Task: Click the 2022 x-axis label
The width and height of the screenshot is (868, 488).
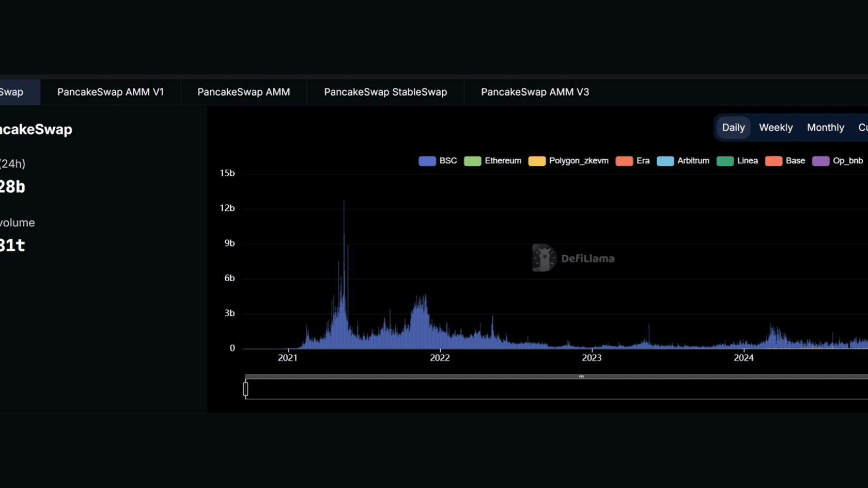Action: pos(440,358)
